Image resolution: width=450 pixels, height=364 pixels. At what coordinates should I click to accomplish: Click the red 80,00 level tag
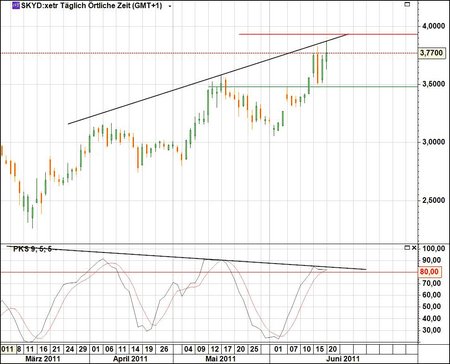429,272
